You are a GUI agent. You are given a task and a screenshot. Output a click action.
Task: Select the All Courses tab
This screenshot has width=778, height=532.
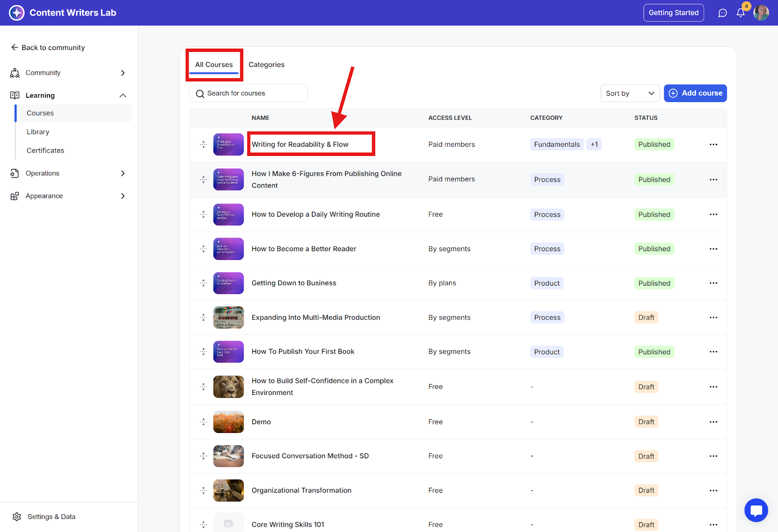coord(214,65)
